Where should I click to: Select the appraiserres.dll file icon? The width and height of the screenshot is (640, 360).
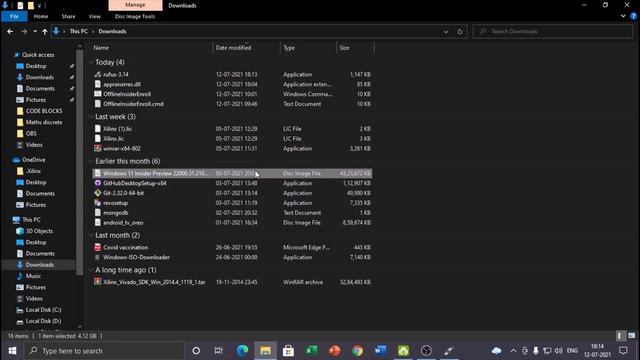98,84
